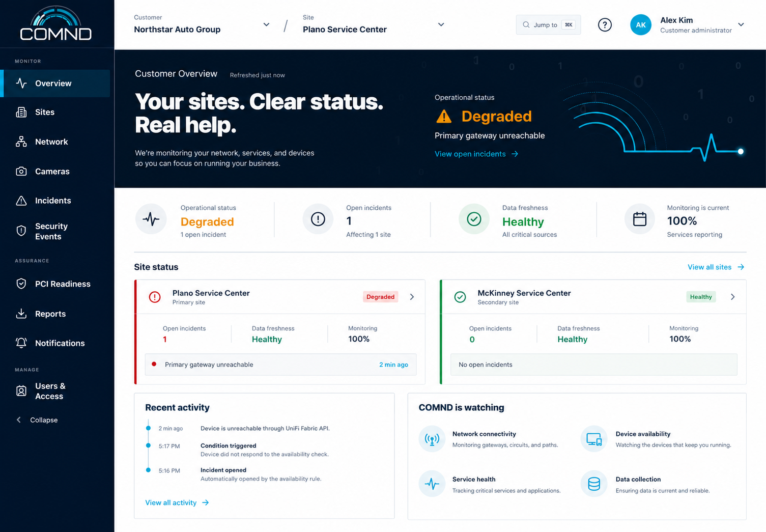Click the Device availability monitor icon
The width and height of the screenshot is (766, 532).
(x=594, y=439)
